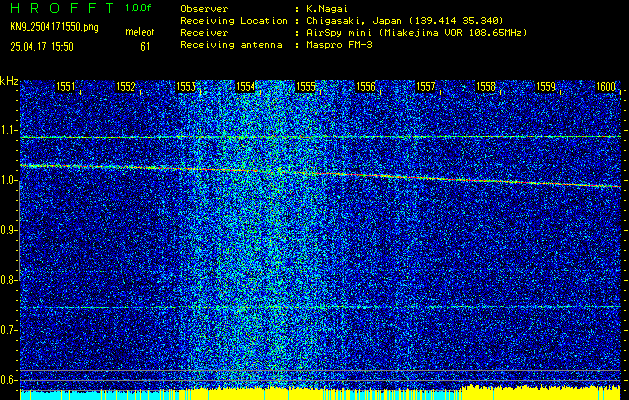
Task: Click antenna value Maspro FM-3
Action: tap(339, 45)
